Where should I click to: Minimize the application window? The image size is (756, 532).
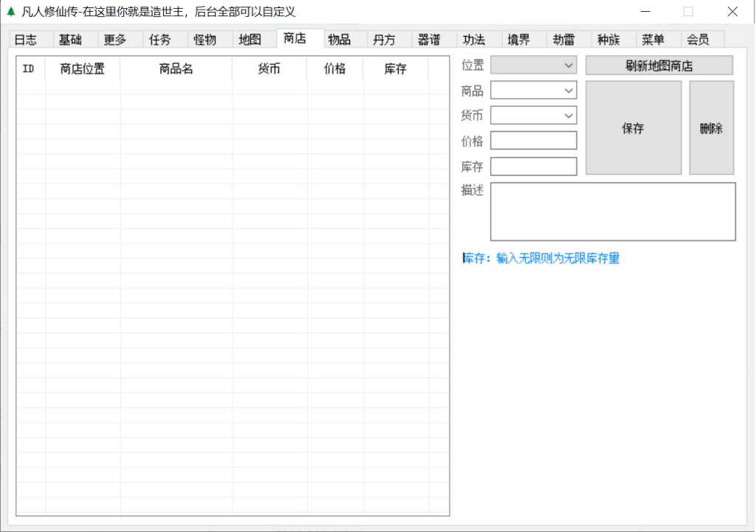tap(645, 12)
